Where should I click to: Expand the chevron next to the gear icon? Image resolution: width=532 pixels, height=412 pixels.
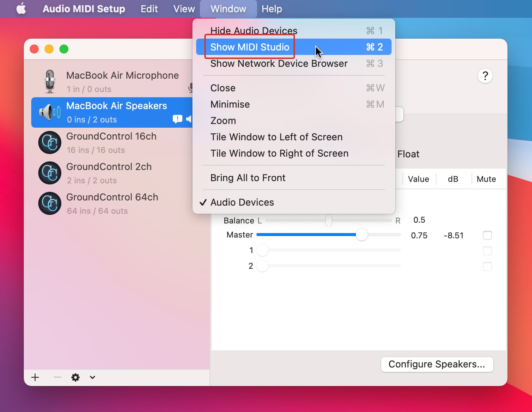[x=93, y=377]
